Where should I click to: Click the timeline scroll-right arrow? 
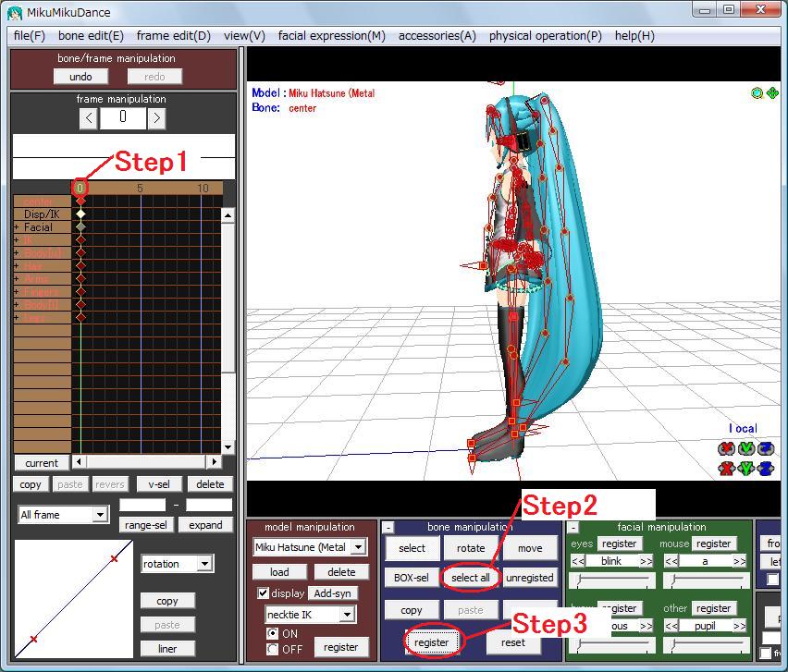coord(215,461)
